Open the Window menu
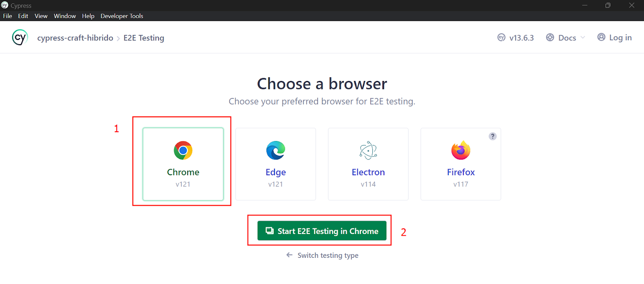The height and width of the screenshot is (284, 644). (x=65, y=16)
